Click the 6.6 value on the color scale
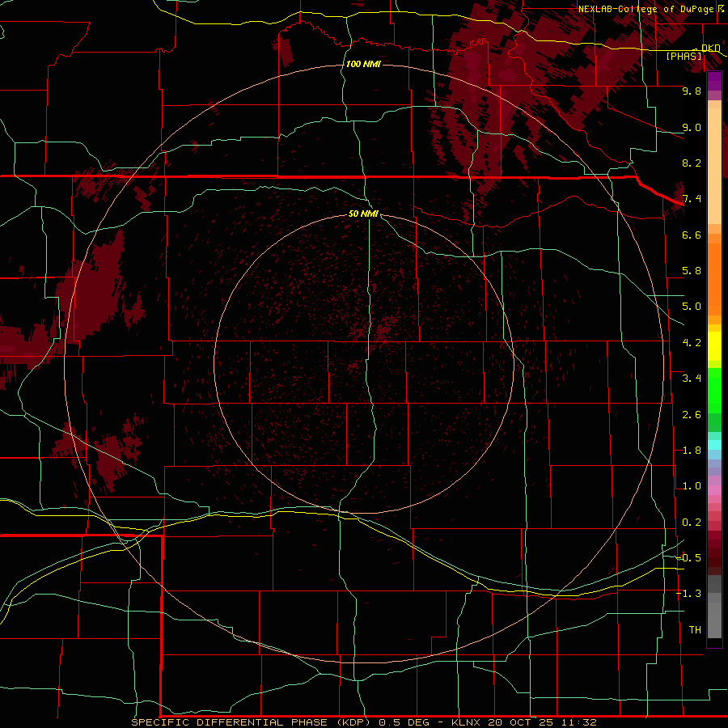728x728 pixels. tap(692, 235)
